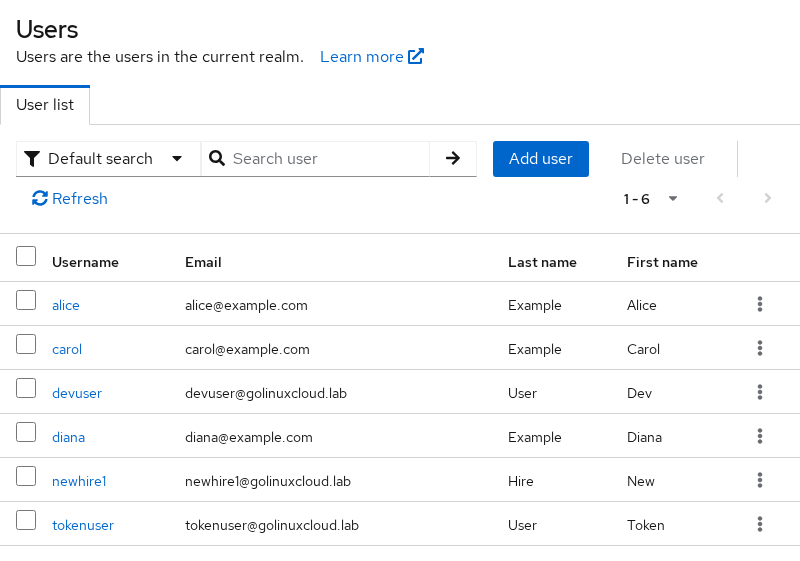This screenshot has width=800, height=561.
Task: Click the external link icon beside Learn more
Action: click(416, 56)
